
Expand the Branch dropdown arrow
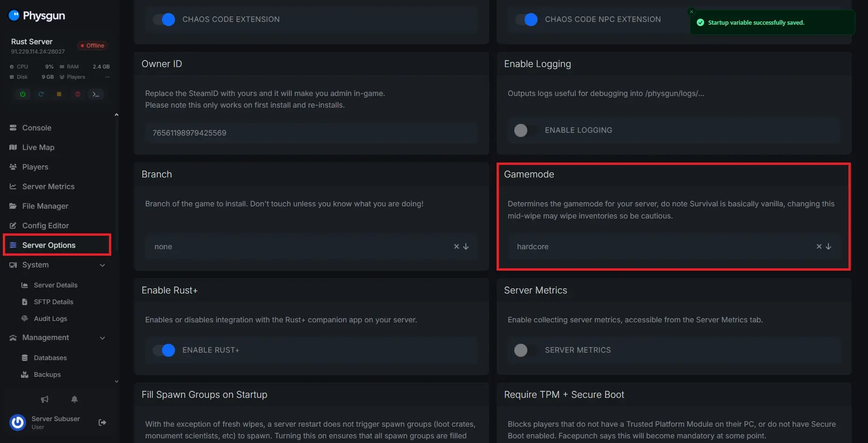[x=466, y=246]
